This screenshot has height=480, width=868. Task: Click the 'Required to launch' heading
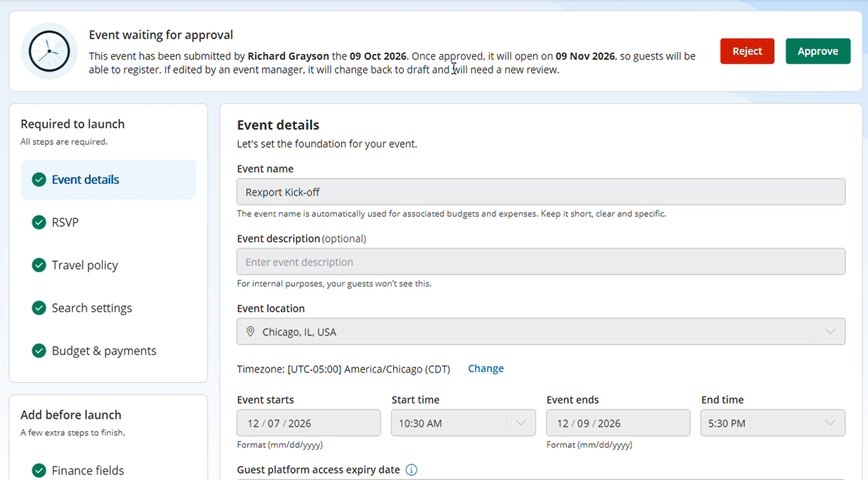pos(73,124)
